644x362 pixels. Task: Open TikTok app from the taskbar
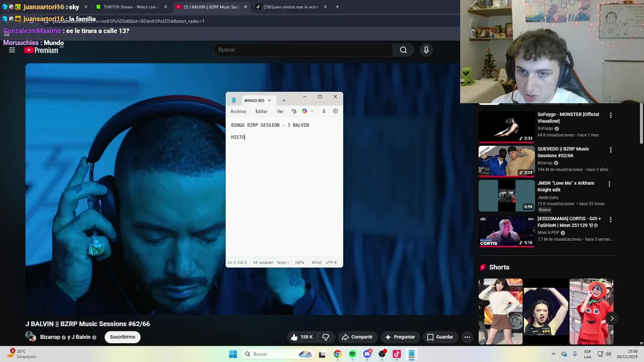click(x=396, y=354)
